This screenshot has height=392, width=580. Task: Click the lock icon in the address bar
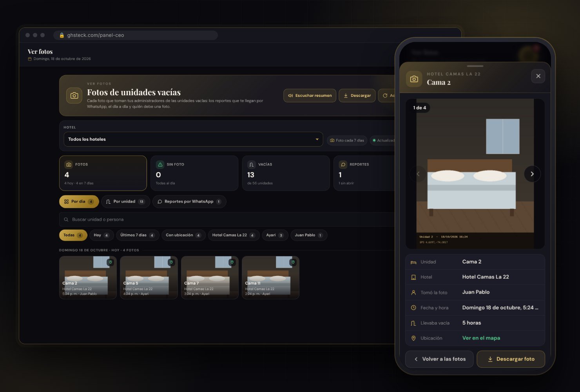click(62, 35)
